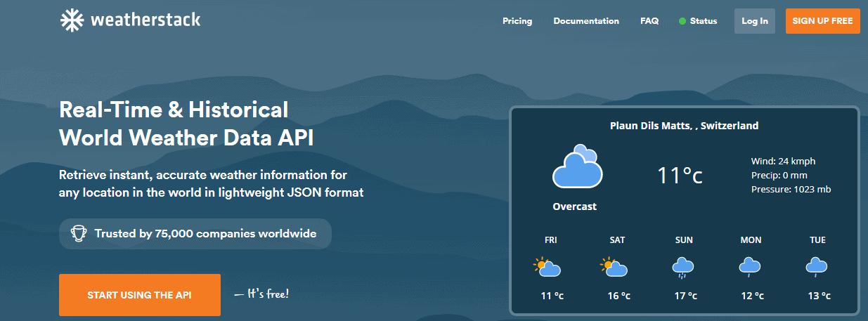The height and width of the screenshot is (321, 868).
Task: Click Monday's 12 °c forecast temperature
Action: click(x=752, y=296)
